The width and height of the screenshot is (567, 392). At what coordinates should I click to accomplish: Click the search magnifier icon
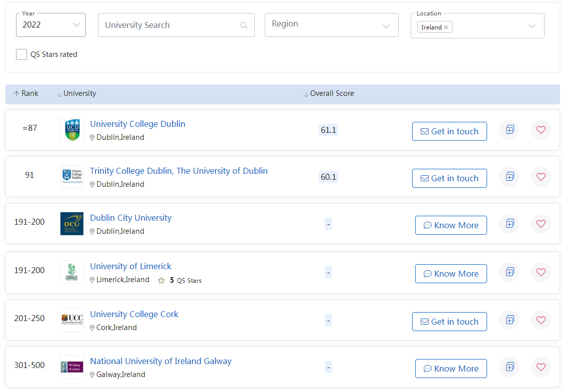click(x=244, y=25)
